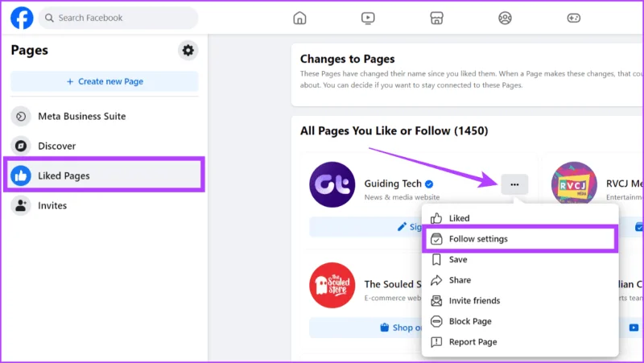The image size is (644, 363).
Task: Click the Share arrow icon
Action: click(x=436, y=280)
